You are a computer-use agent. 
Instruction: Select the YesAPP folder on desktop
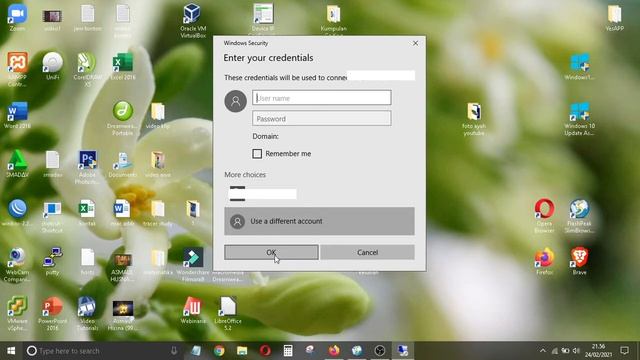614,18
